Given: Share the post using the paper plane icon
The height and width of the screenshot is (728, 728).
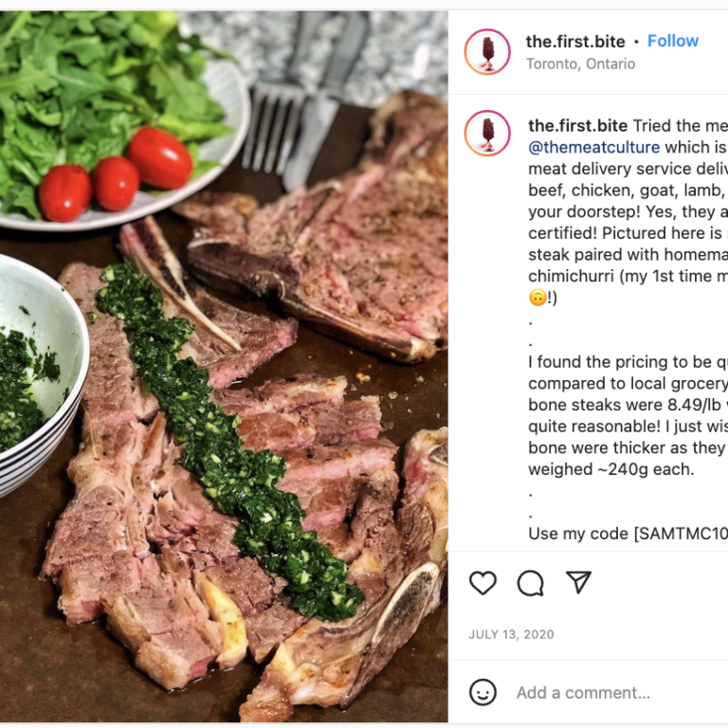Looking at the screenshot, I should tap(578, 582).
